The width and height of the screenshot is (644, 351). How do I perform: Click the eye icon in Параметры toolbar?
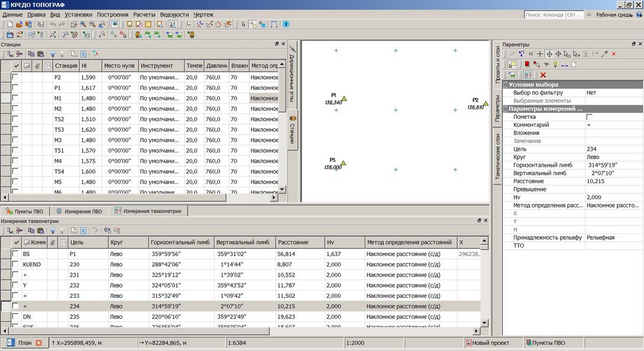pos(546,64)
